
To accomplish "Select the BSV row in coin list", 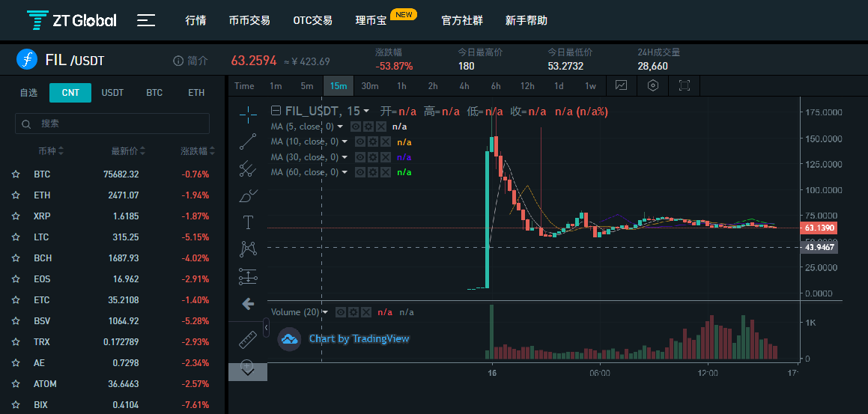I will tap(112, 321).
